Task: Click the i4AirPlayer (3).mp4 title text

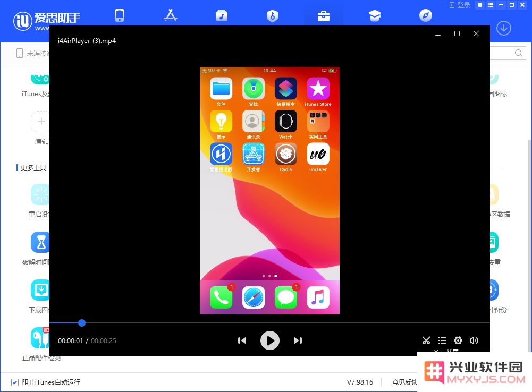Action: coord(87,41)
